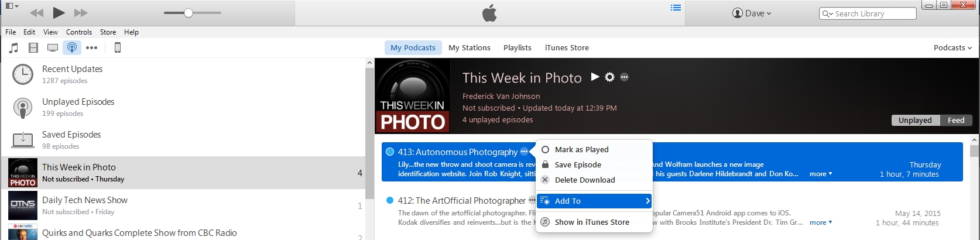Switch to My Stations tab
980x240 pixels.
click(x=470, y=47)
